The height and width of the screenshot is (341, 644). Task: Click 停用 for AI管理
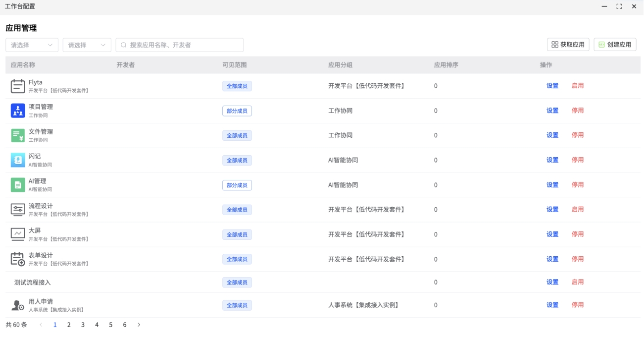coord(578,184)
